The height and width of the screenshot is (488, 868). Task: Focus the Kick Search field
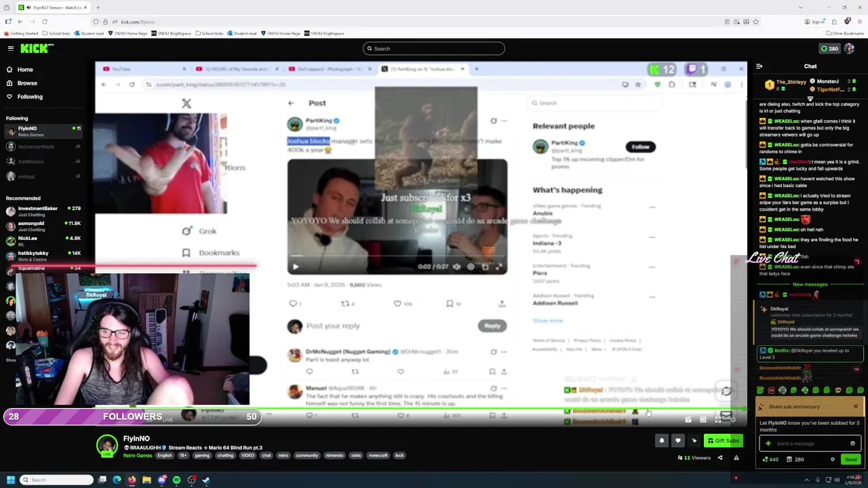(x=434, y=48)
